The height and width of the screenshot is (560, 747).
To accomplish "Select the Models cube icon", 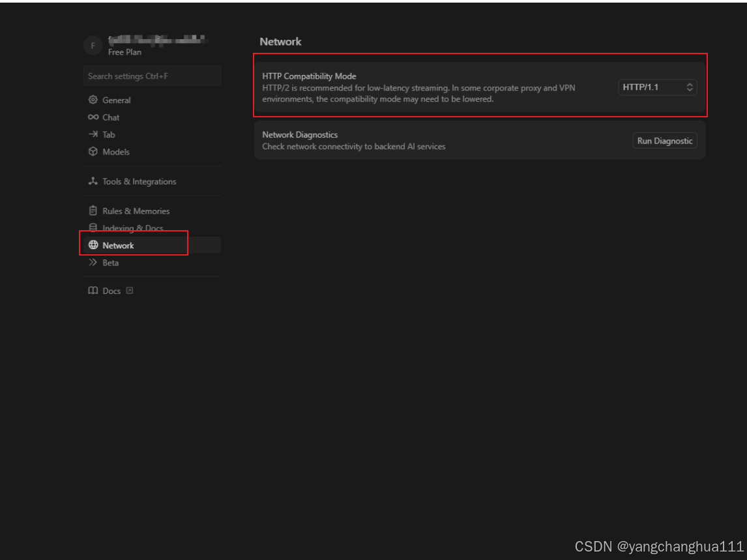I will click(x=92, y=151).
